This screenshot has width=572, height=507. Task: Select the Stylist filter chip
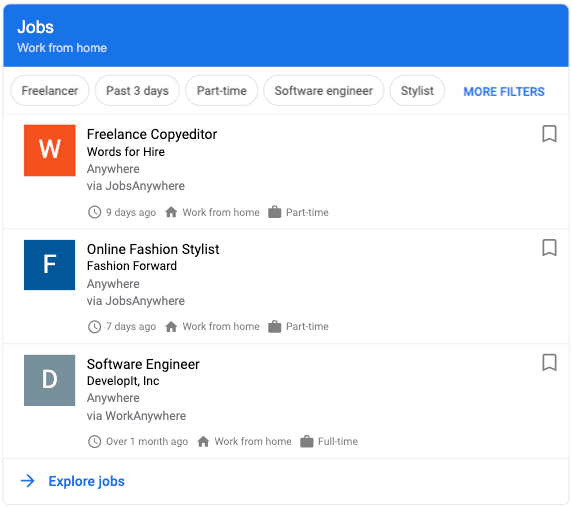(417, 90)
